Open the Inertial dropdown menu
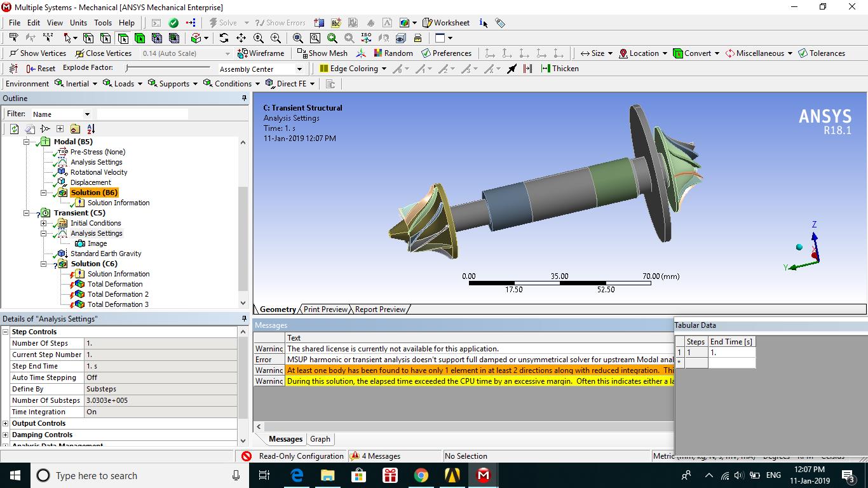 point(76,84)
